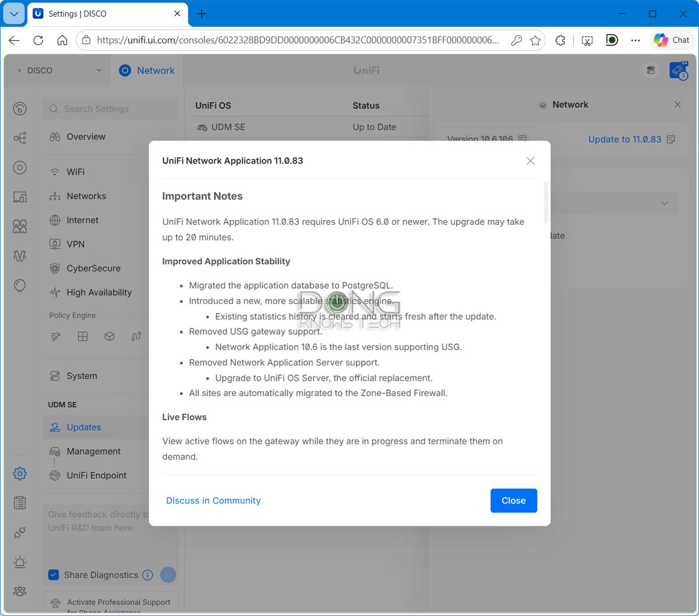Open Management under UDM SE
Viewport: 699px width, 616px height.
point(93,451)
